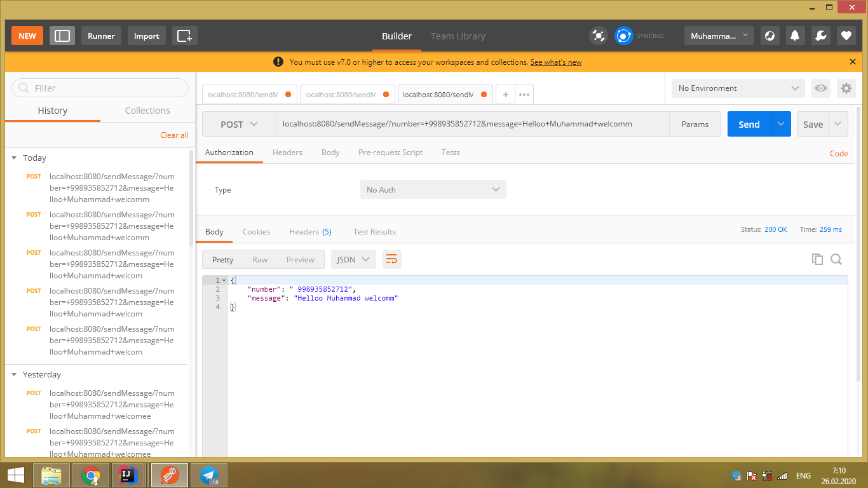Click the 'Clear all' link
This screenshot has height=488, width=868.
tap(174, 135)
